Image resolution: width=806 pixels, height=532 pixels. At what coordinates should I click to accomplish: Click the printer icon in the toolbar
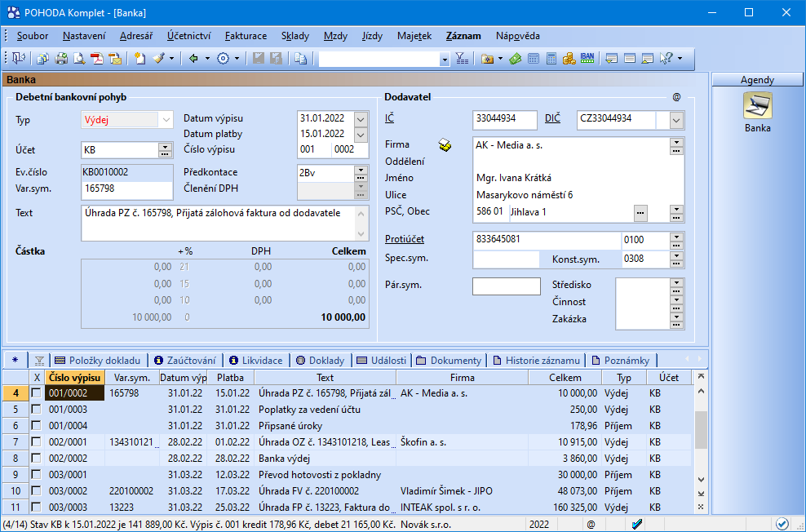coord(61,59)
